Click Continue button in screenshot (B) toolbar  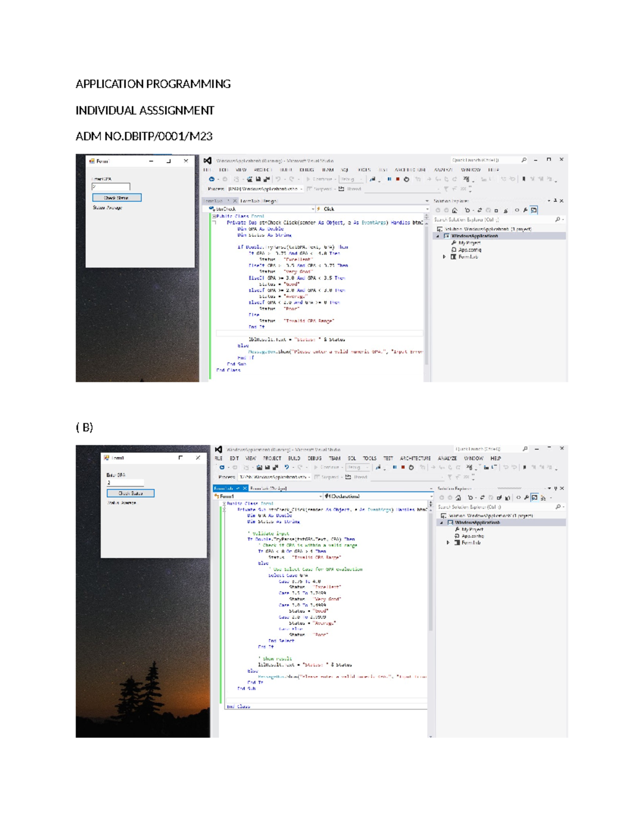coord(326,467)
